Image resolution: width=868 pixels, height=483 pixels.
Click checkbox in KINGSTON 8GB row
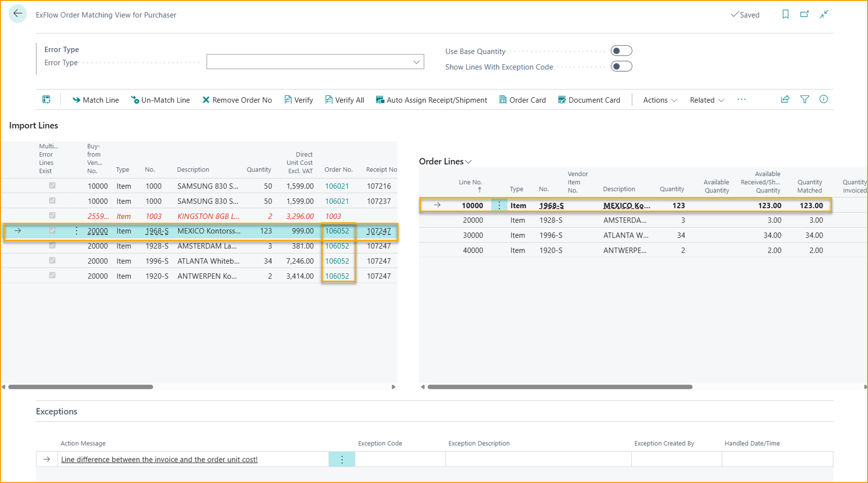[52, 215]
